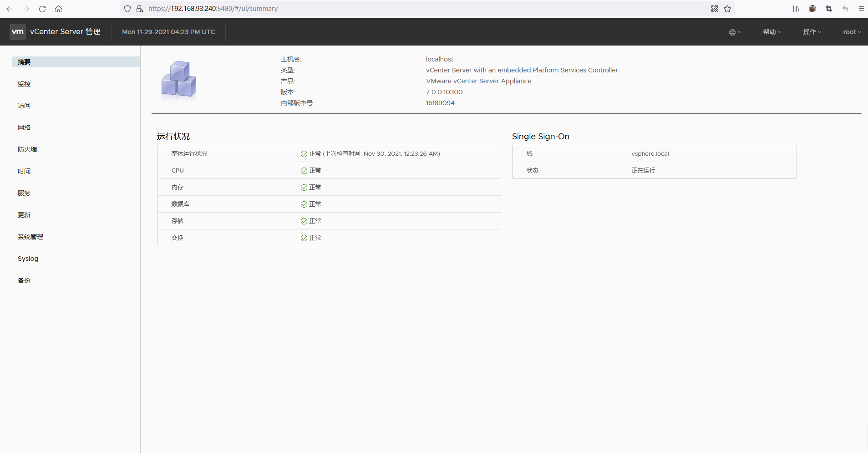Select 摘要 in the sidebar
The width and height of the screenshot is (868, 453).
coord(76,62)
